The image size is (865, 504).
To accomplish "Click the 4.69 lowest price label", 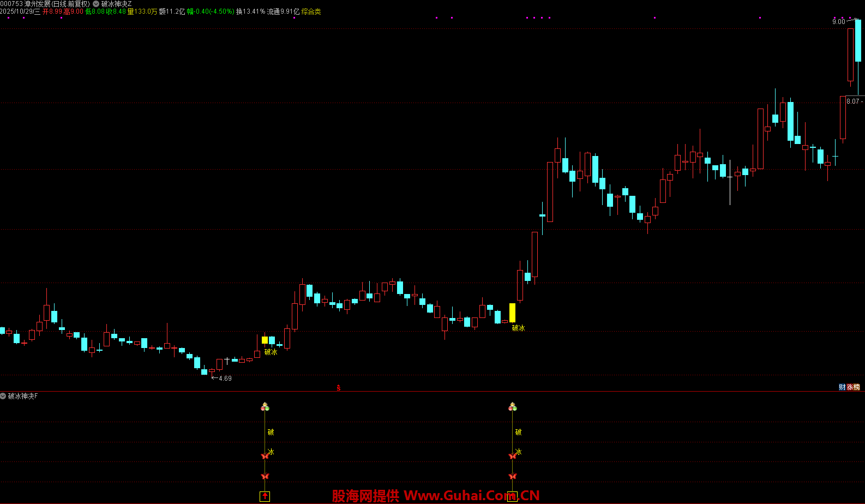I will coord(225,379).
